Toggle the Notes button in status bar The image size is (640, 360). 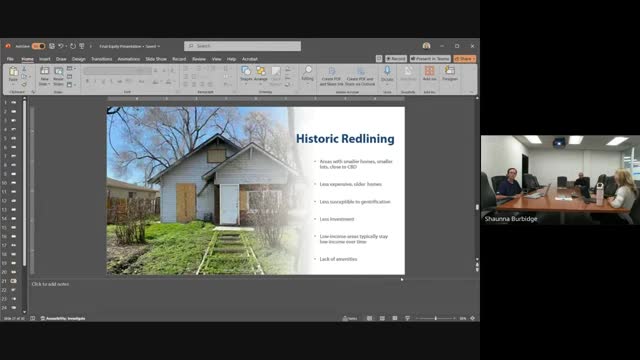point(350,318)
